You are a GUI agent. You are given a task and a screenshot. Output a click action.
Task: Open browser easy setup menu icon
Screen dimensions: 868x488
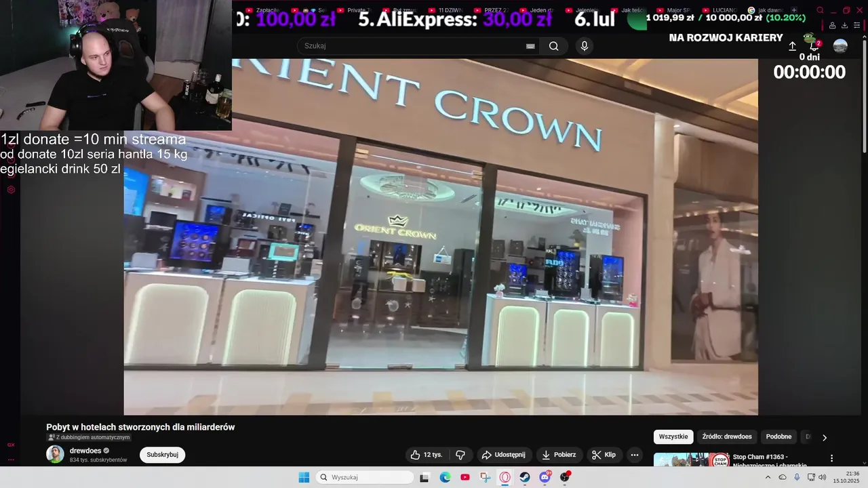(x=856, y=25)
